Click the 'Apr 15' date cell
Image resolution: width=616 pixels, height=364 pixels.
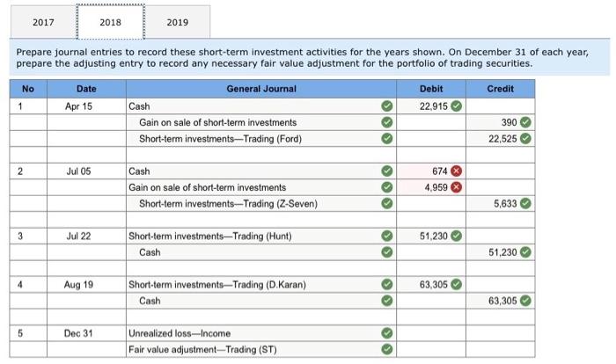[x=86, y=106]
